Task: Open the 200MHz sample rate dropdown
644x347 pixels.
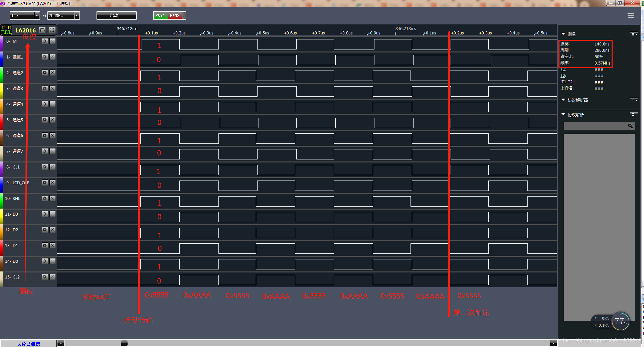Action: click(x=77, y=15)
